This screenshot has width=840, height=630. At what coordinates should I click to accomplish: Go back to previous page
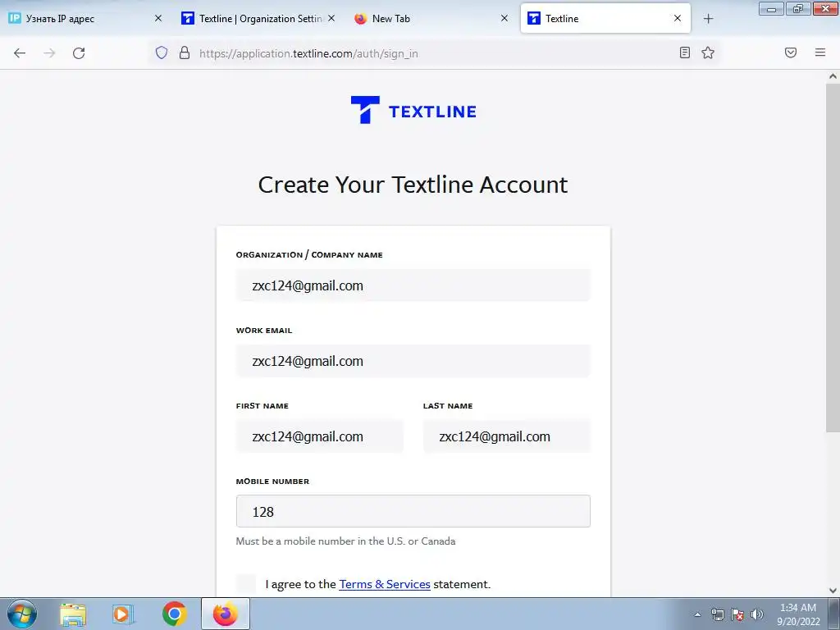20,53
